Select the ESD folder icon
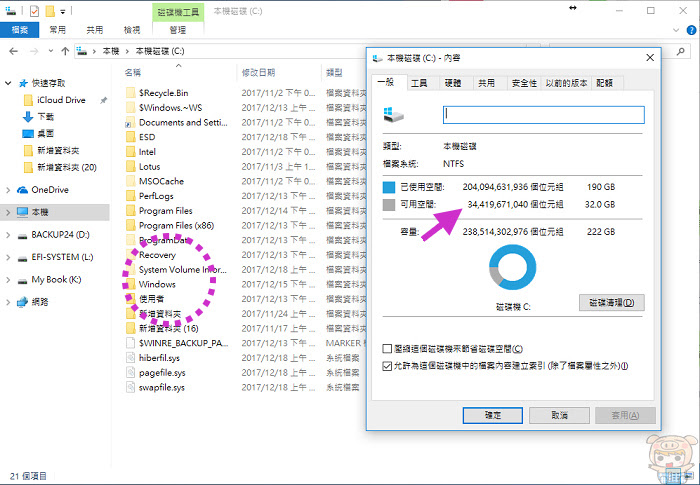 [x=130, y=137]
